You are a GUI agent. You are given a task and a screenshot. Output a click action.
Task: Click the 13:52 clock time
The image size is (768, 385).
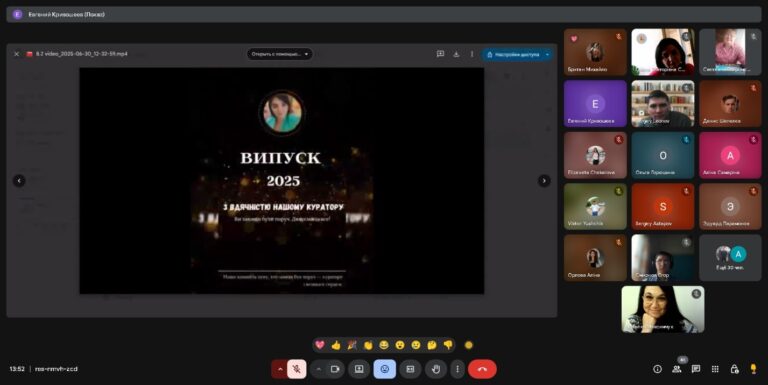(x=17, y=369)
